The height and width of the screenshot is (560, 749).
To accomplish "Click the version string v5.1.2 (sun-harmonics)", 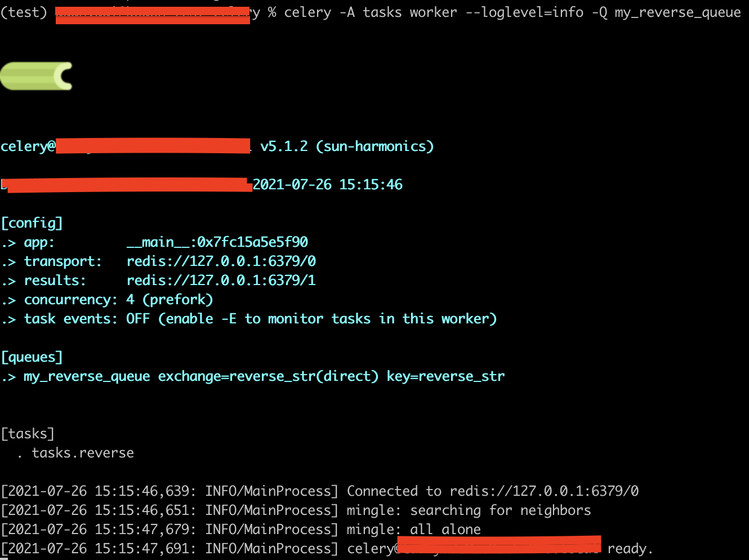I will pyautogui.click(x=346, y=146).
